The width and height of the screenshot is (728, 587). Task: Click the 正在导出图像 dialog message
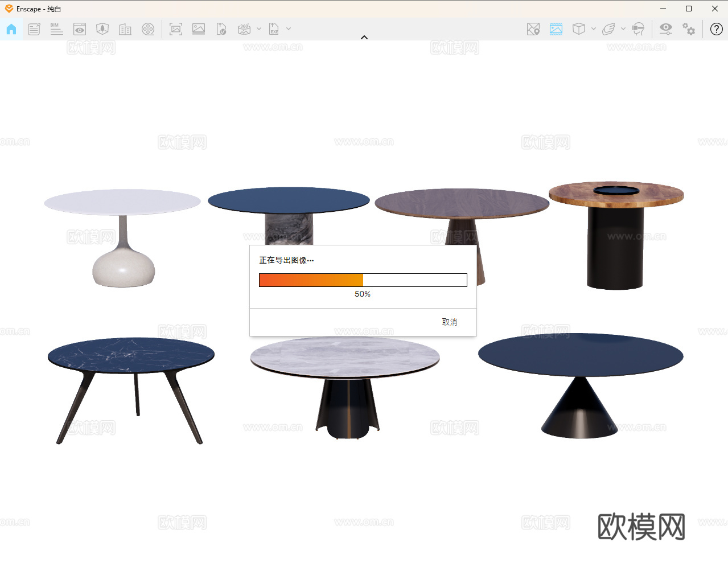point(287,260)
